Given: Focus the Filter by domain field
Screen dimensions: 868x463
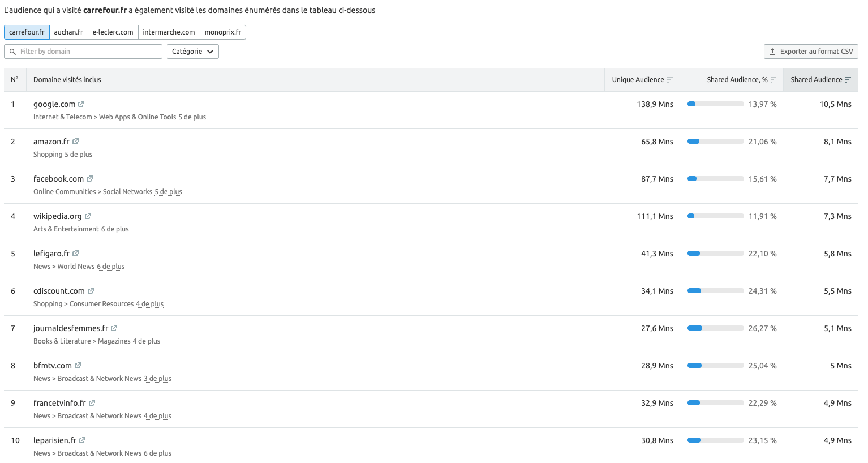Looking at the screenshot, I should (83, 52).
